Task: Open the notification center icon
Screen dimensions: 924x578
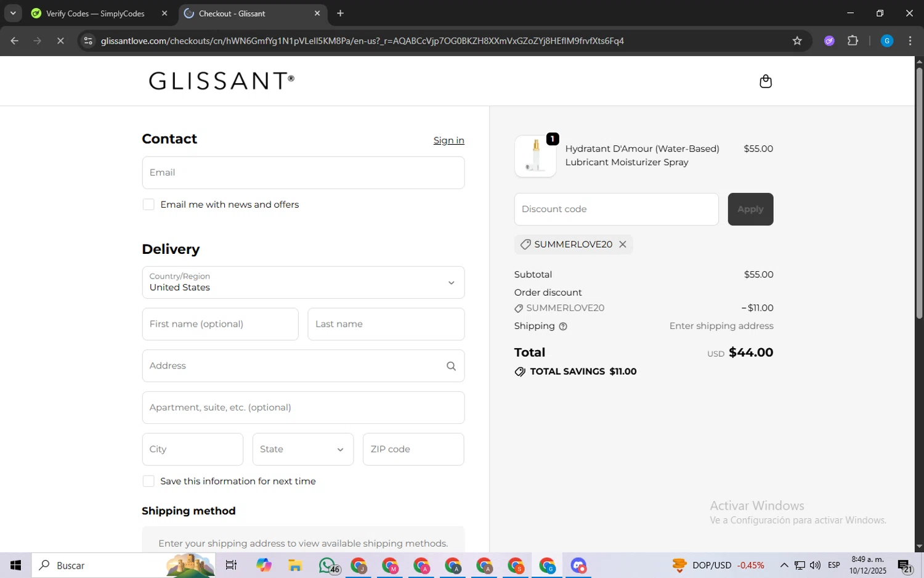Action: point(905,566)
